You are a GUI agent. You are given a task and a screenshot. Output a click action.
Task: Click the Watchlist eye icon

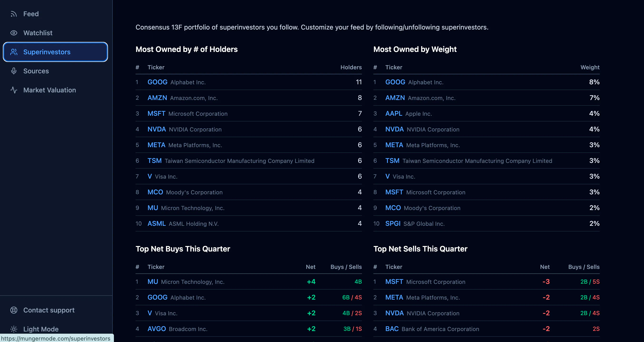[14, 33]
